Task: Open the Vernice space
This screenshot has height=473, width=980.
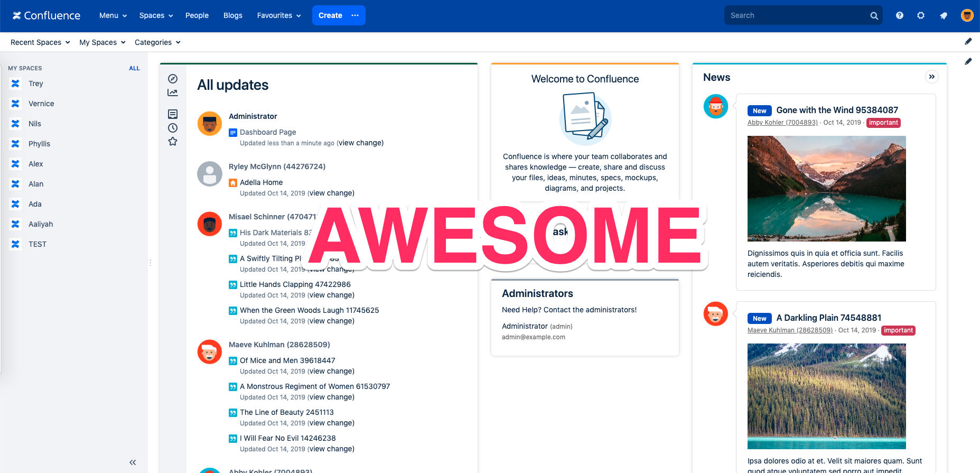Action: 41,104
